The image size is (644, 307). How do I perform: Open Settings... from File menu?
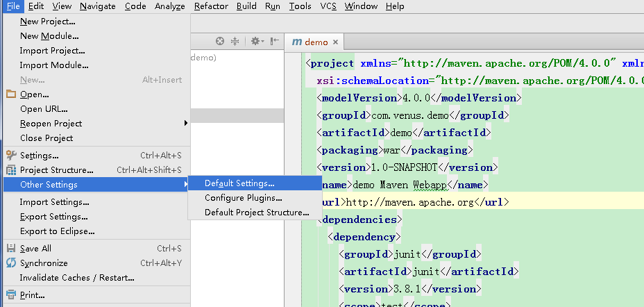tap(97, 156)
